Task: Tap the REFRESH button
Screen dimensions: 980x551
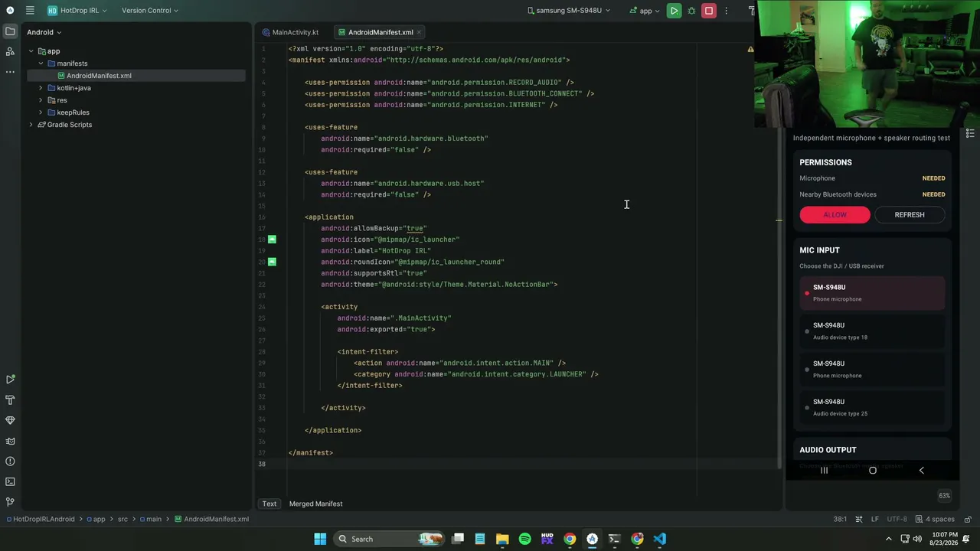Action: click(910, 215)
